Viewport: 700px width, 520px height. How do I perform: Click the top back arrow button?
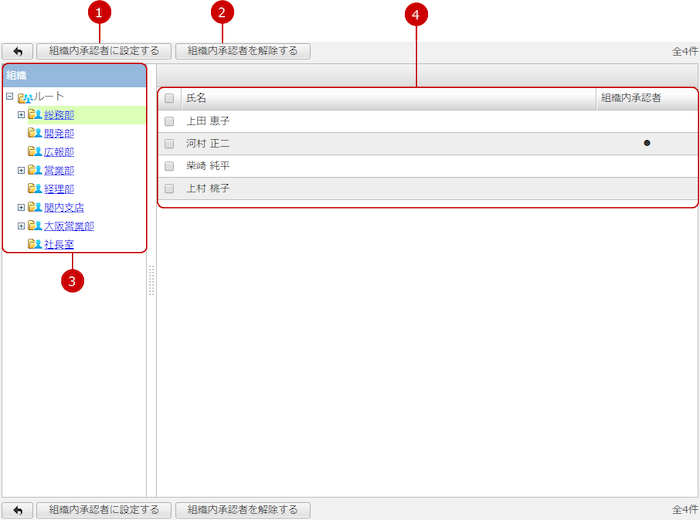pos(17,50)
